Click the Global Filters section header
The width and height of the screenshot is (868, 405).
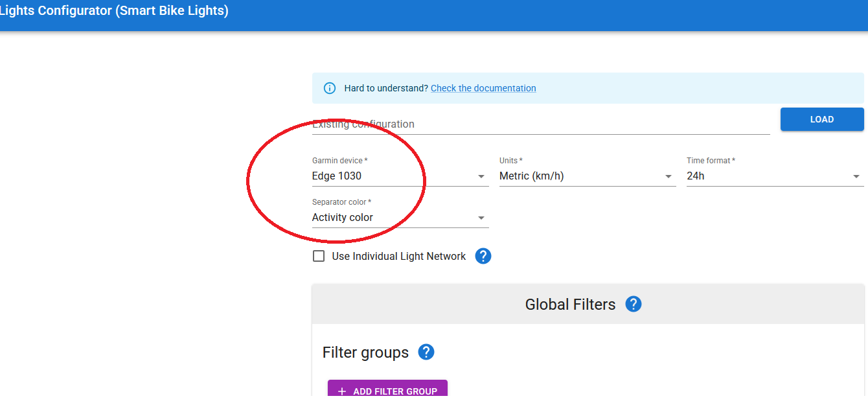point(570,305)
